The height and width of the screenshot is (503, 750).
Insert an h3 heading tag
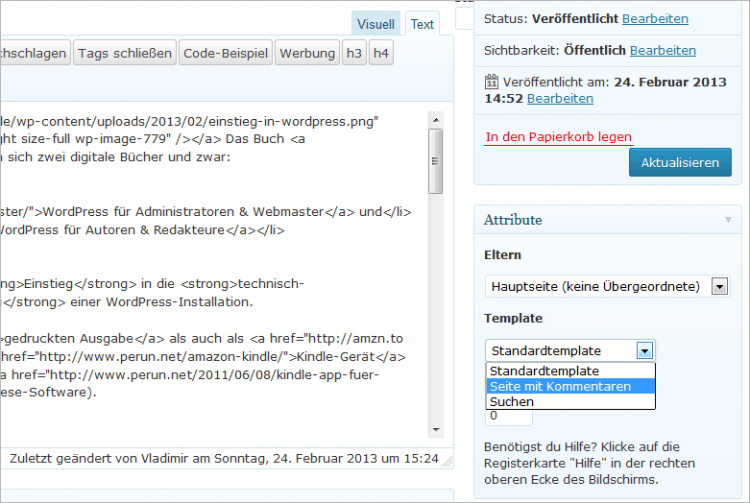coord(354,53)
